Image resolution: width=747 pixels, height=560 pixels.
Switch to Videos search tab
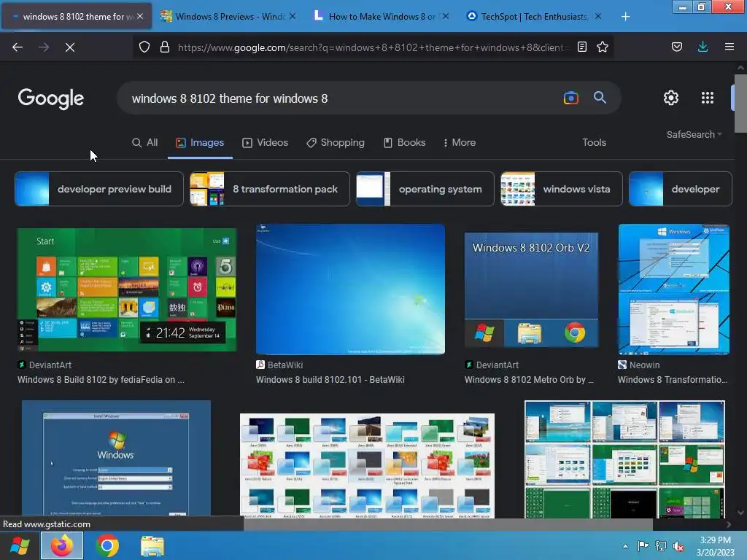tap(265, 142)
